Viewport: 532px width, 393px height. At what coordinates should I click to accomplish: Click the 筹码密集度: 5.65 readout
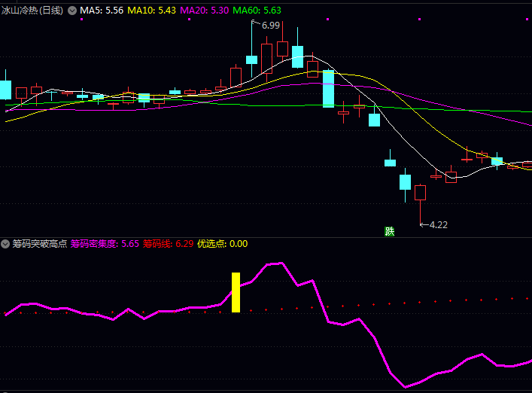[x=105, y=244]
